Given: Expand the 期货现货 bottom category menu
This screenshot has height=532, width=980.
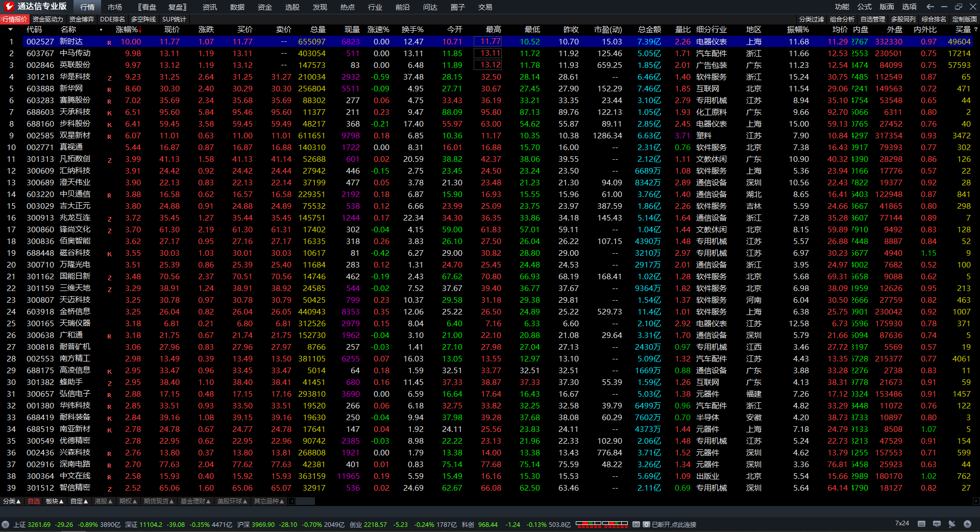Looking at the screenshot, I should [159, 501].
